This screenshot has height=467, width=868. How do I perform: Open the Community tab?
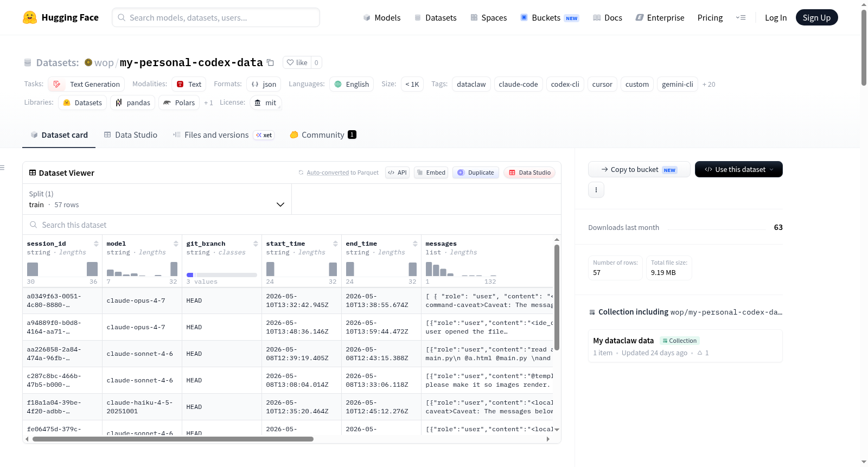click(323, 135)
